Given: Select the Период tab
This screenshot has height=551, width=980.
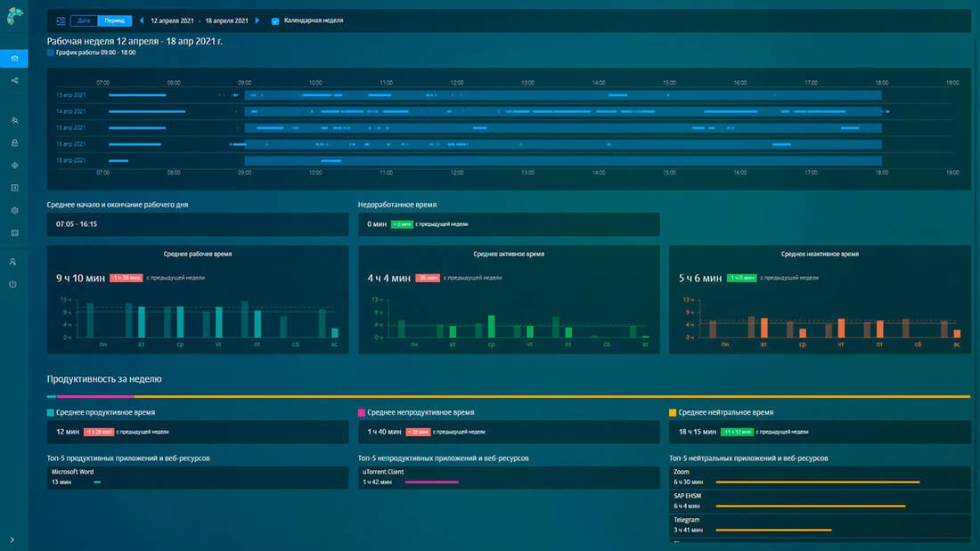Looking at the screenshot, I should (x=114, y=20).
